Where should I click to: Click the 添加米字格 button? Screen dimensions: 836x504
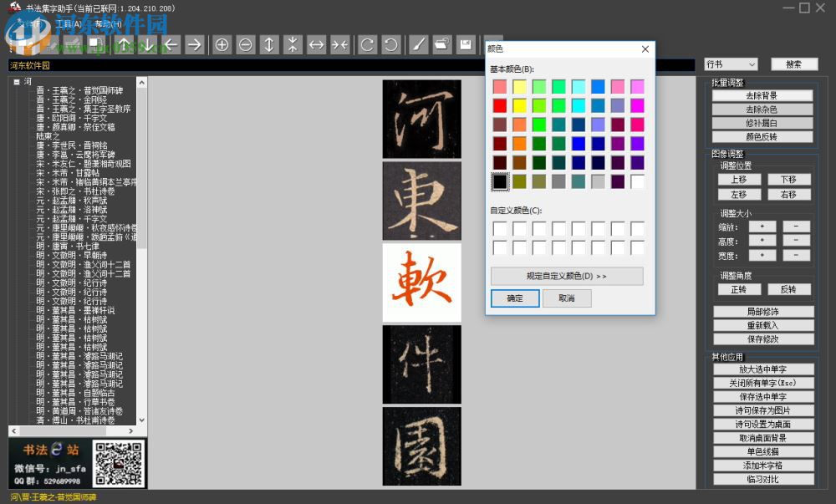763,466
